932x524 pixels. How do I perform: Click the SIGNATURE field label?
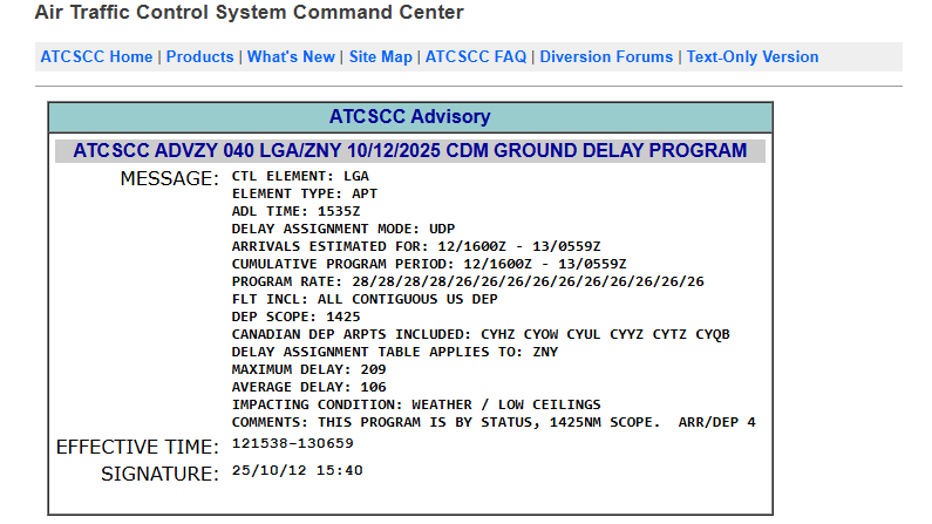(x=160, y=474)
